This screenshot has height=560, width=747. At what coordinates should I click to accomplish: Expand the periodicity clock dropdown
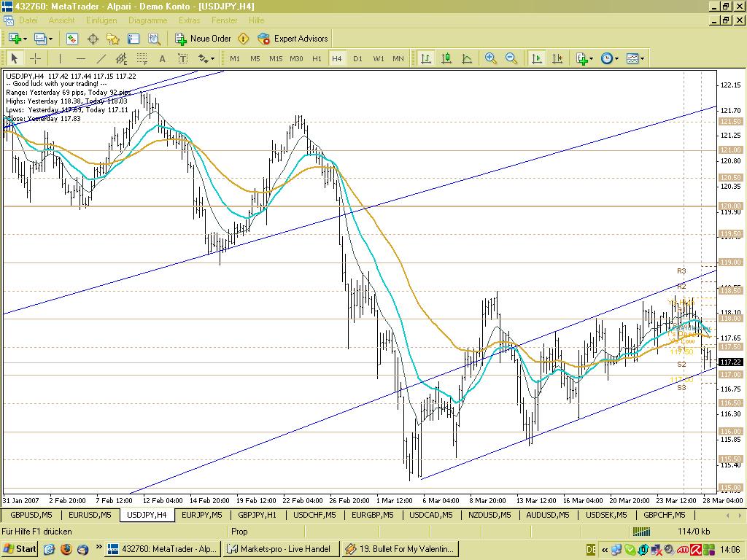click(609, 58)
